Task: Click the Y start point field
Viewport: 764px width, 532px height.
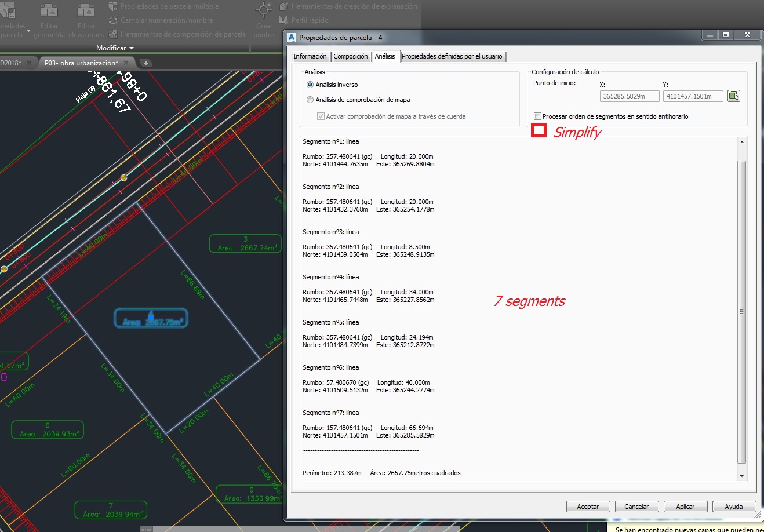Action: click(693, 96)
